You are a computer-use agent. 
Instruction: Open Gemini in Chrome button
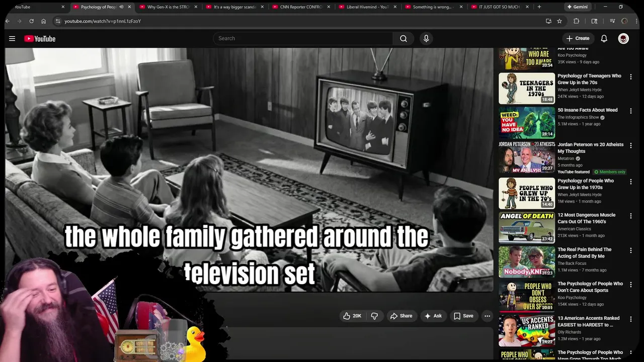(x=577, y=7)
